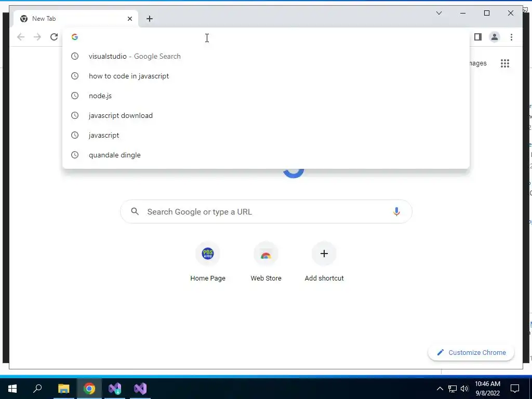Click the 'Search Google or type a URL' box
Viewport: 532px width, 399px height.
click(266, 212)
